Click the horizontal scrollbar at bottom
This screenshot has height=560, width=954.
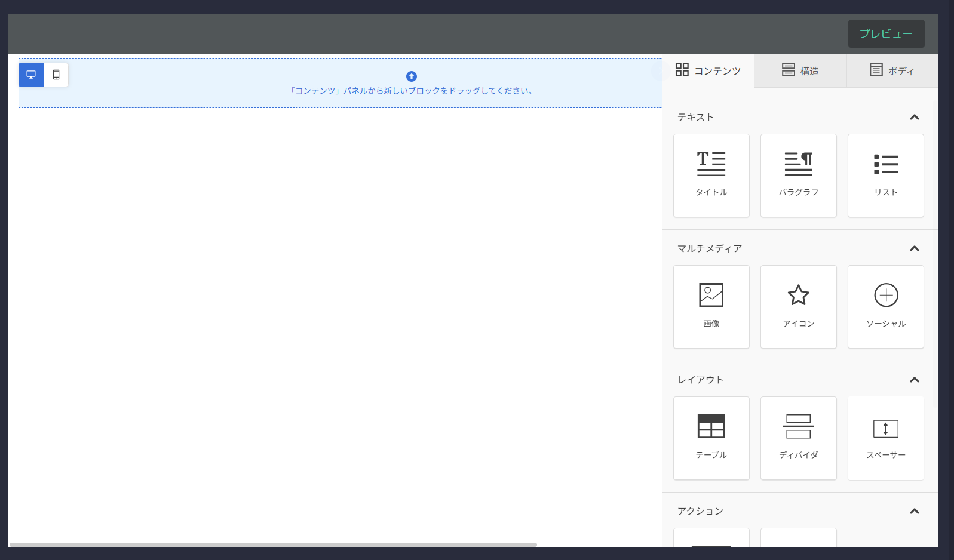tap(273, 544)
